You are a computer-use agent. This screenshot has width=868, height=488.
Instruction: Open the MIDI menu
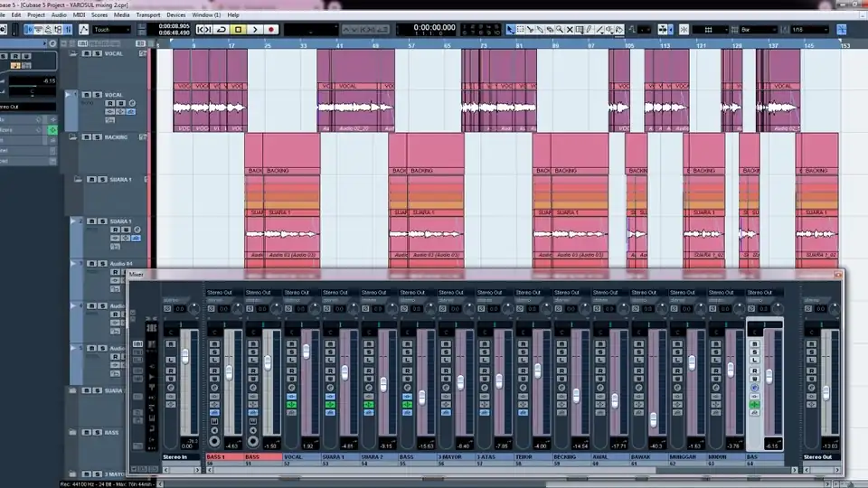pyautogui.click(x=80, y=15)
